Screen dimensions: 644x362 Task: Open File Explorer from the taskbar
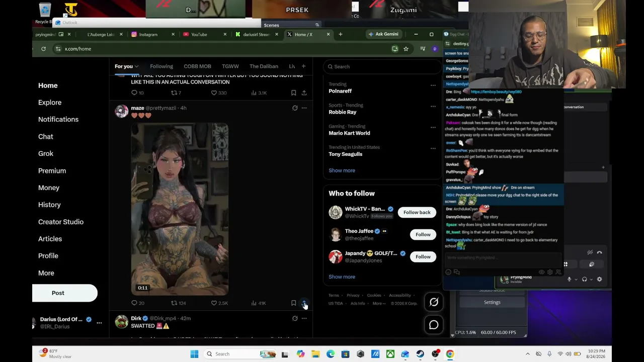coord(315,354)
